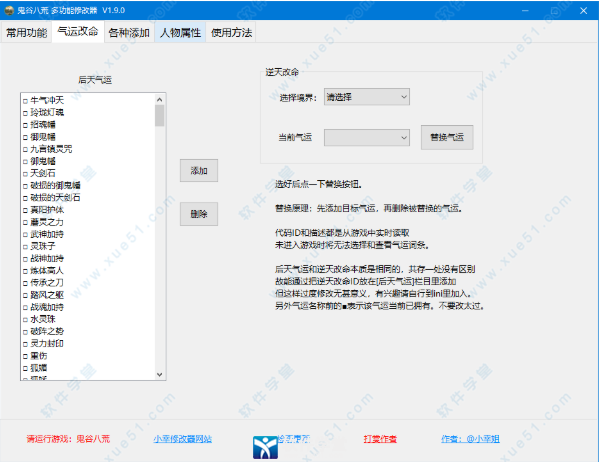The image size is (600, 462).
Task: Toggle the 牛气冲天 checkbox
Action: pyautogui.click(x=25, y=100)
